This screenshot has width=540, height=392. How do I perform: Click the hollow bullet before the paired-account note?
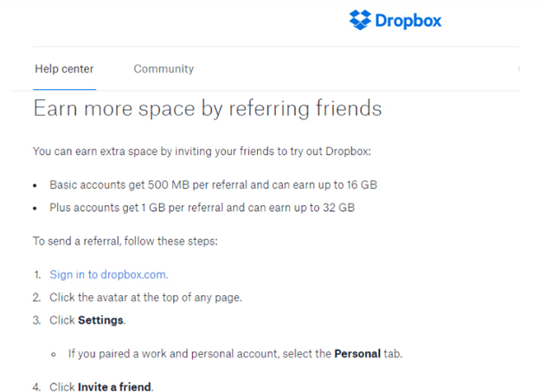(54, 354)
